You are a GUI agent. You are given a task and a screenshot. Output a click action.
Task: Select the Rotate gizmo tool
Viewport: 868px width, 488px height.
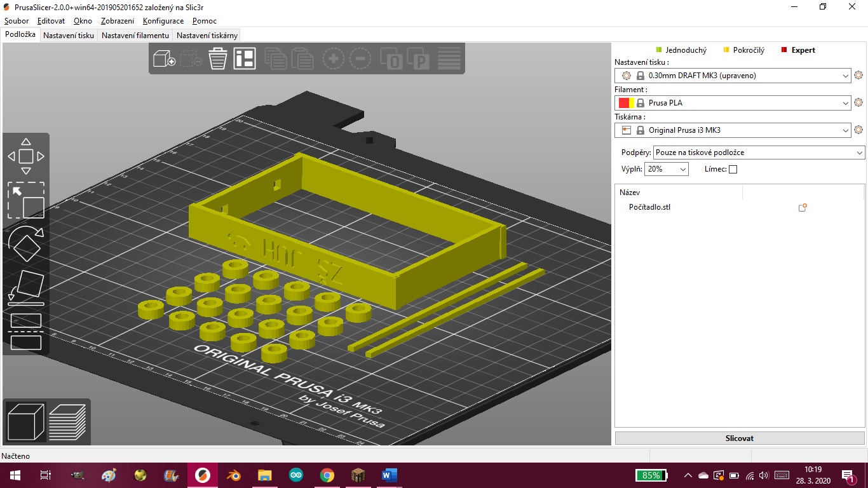26,244
